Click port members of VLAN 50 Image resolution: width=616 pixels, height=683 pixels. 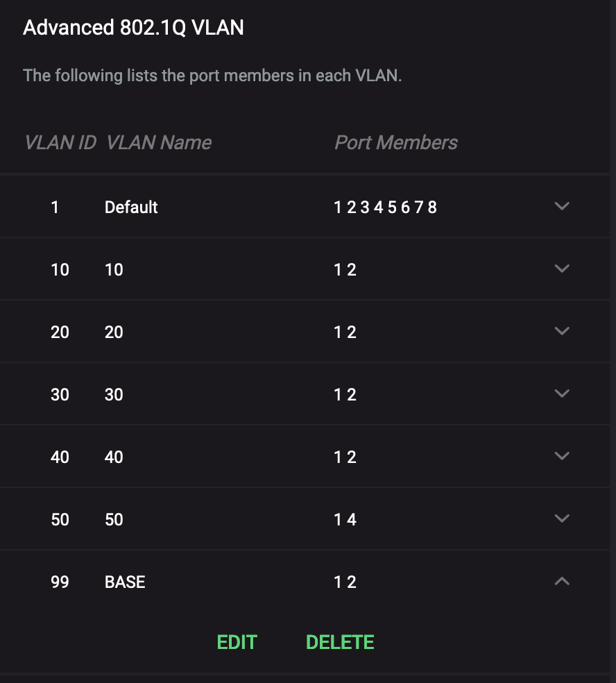click(x=345, y=518)
